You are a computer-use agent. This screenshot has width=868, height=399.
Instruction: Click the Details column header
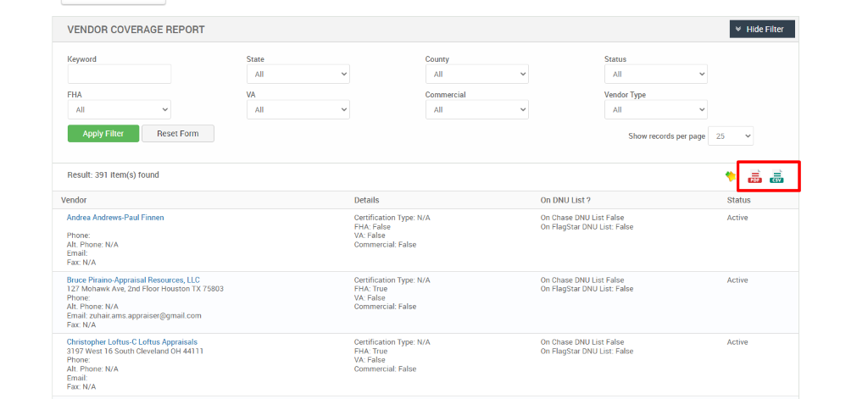(x=366, y=200)
